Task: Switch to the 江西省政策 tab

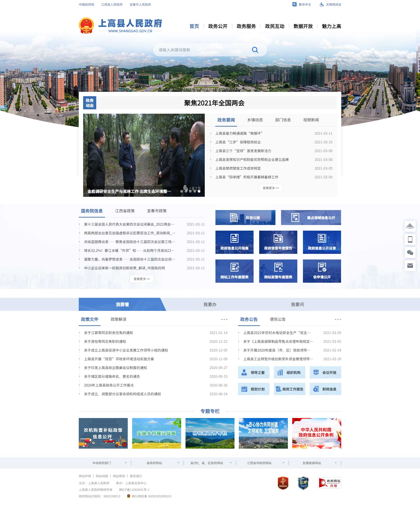Action: point(125,211)
